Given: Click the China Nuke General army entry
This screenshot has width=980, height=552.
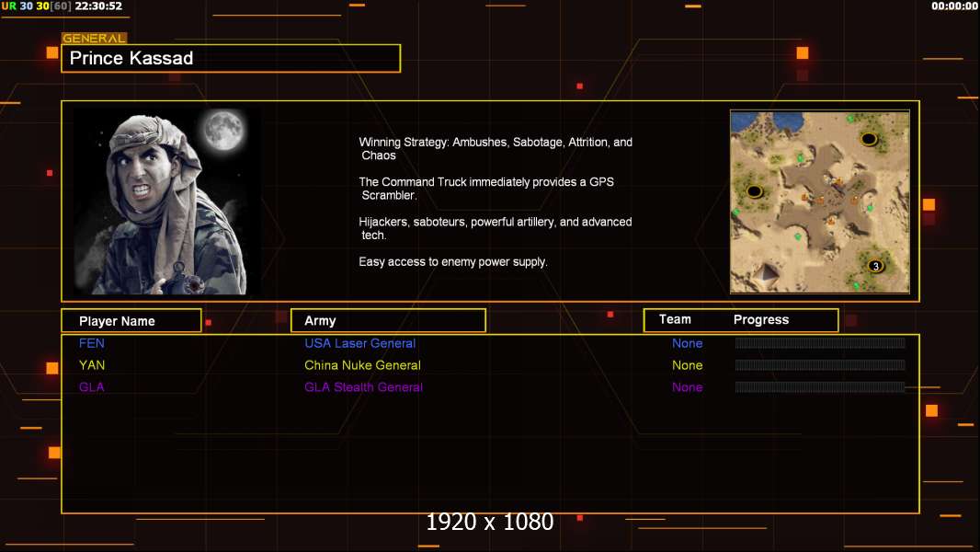Looking at the screenshot, I should (362, 365).
